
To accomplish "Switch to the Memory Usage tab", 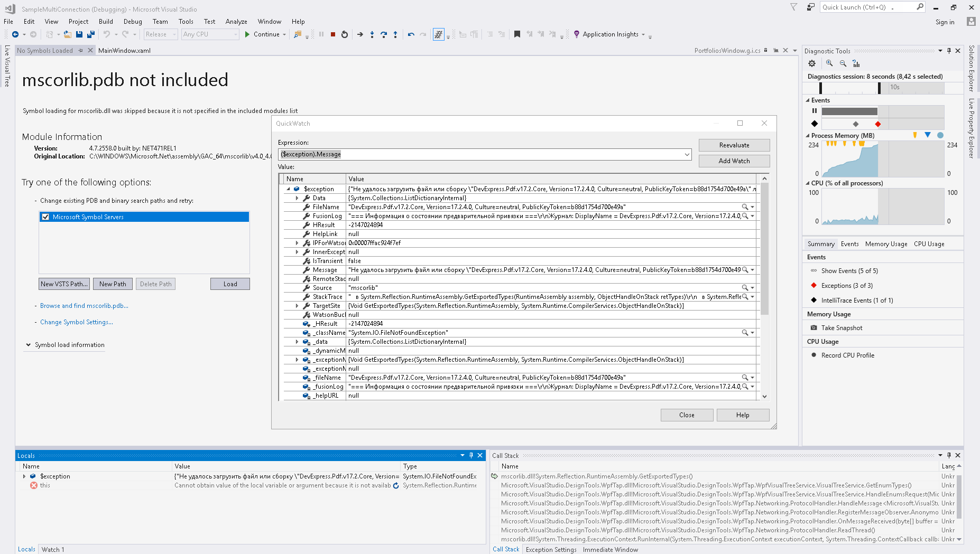I will pos(886,244).
